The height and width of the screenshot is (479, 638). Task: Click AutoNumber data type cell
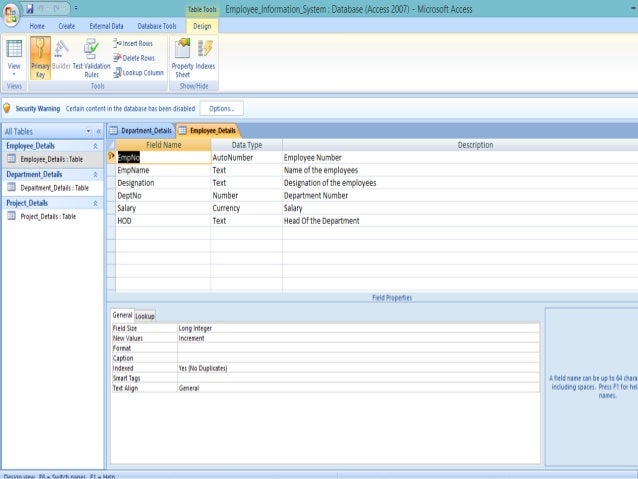coord(247,157)
